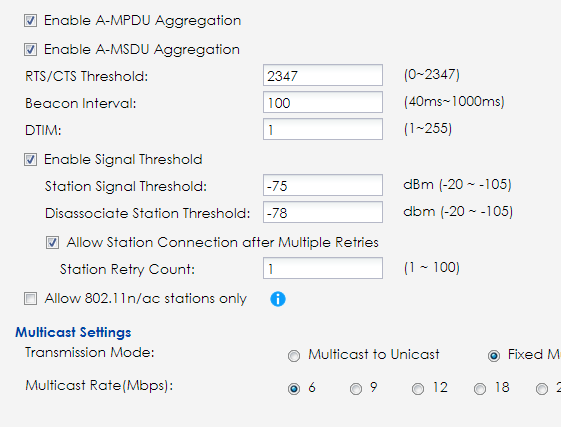This screenshot has height=431, width=561.
Task: Click the blue info icon beside 802.11n/ac option
Action: pyautogui.click(x=278, y=299)
